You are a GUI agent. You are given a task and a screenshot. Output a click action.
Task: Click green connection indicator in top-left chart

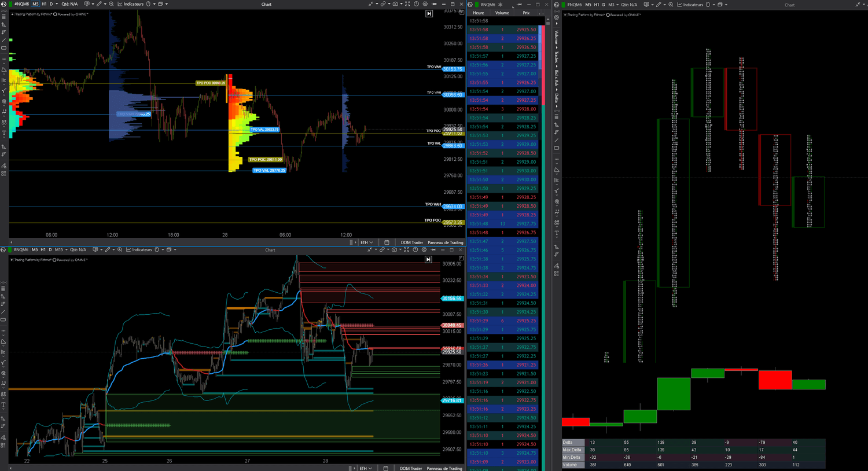pos(10,4)
